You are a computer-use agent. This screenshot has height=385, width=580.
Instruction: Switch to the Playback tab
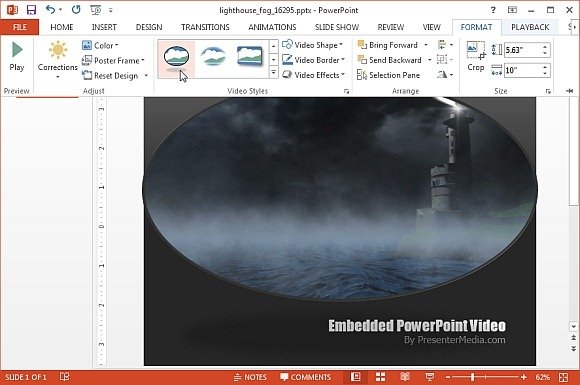[x=530, y=27]
